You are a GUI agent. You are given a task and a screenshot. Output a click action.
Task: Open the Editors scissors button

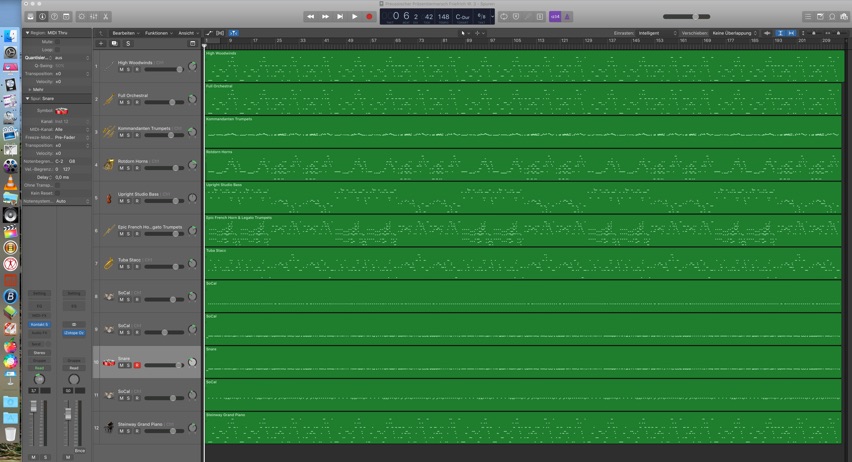(106, 16)
